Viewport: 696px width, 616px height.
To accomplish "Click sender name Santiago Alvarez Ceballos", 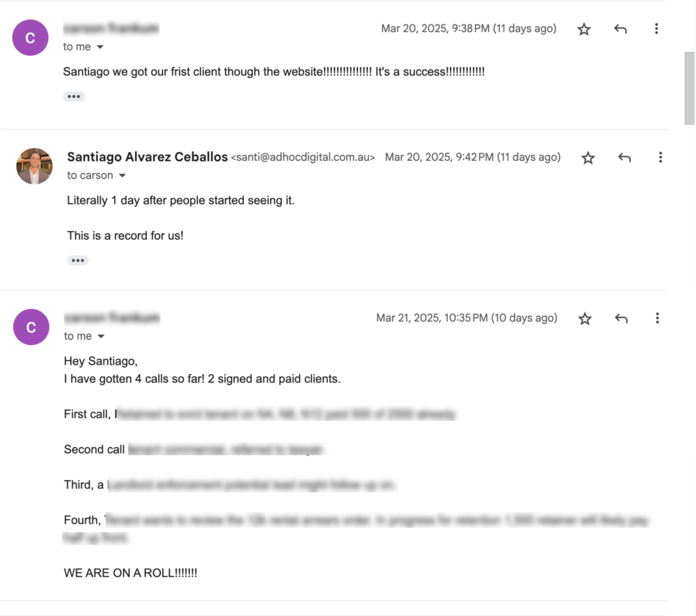I will pos(147,157).
